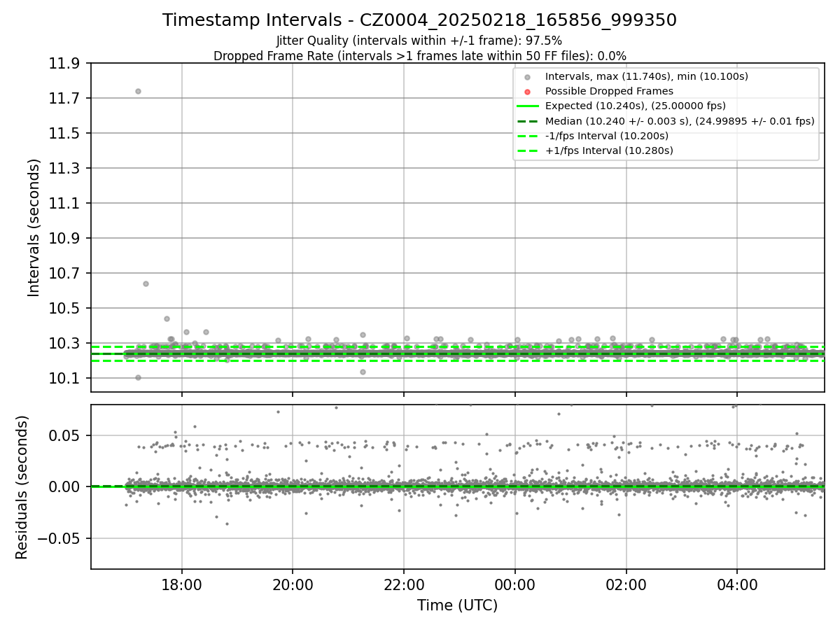Click the x-axis tick label 02:00

click(x=626, y=584)
